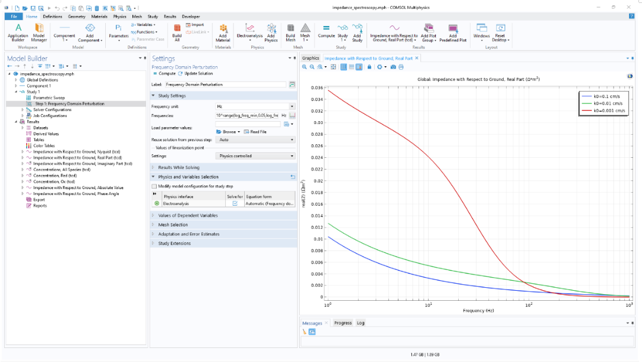Select the Nyquist impedance plot node
The height and width of the screenshot is (364, 642).
(77, 152)
